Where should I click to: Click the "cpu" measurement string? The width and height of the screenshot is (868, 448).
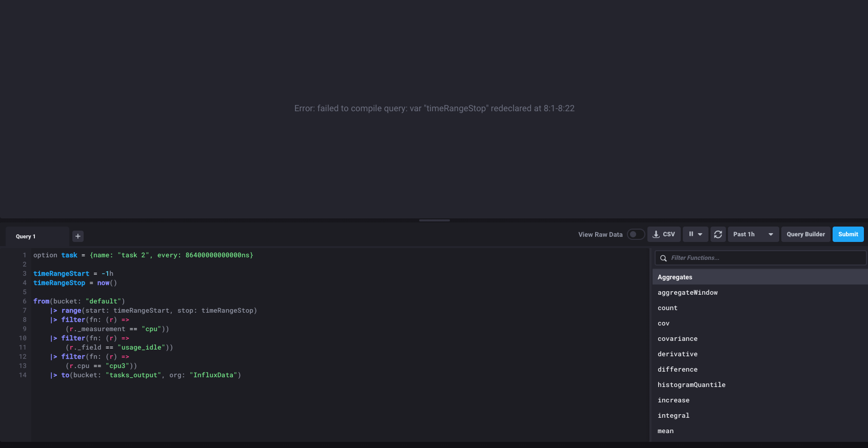151,329
